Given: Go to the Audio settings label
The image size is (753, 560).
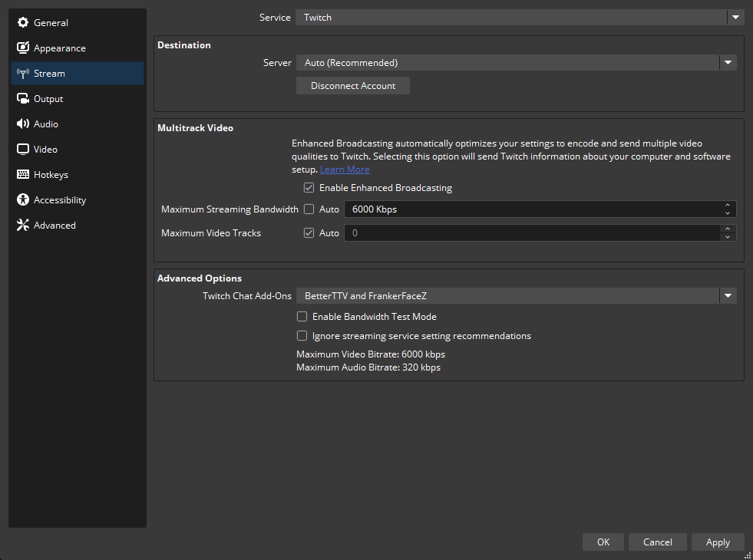Looking at the screenshot, I should (45, 124).
